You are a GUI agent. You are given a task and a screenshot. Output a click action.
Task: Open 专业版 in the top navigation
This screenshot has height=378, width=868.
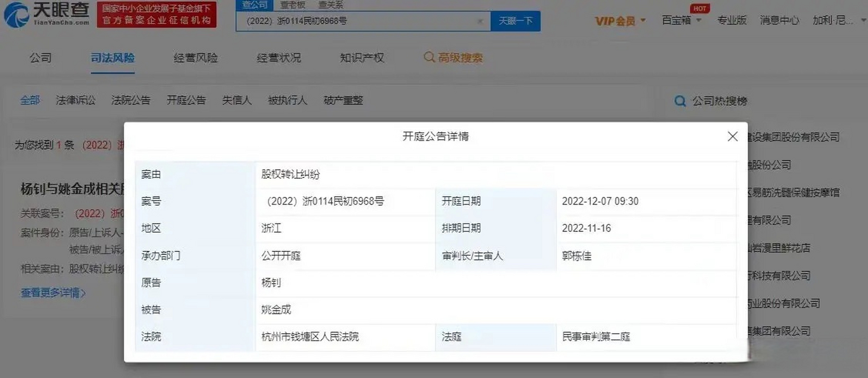click(x=732, y=20)
